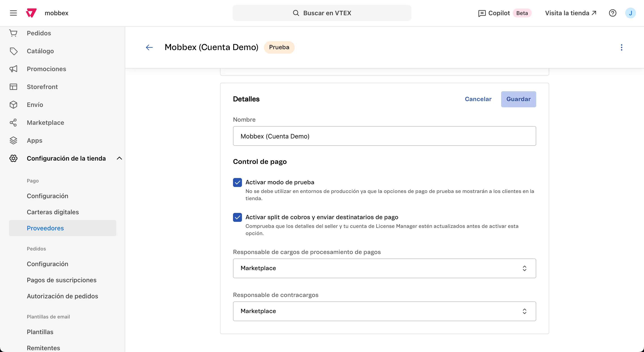Click the Control de pago heading
This screenshot has width=644, height=352.
(x=260, y=162)
